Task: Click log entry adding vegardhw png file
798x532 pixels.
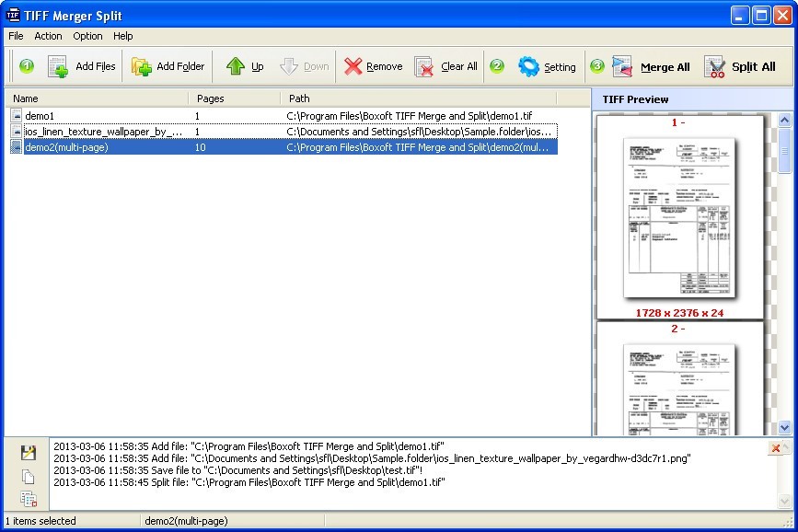Action: click(x=372, y=458)
